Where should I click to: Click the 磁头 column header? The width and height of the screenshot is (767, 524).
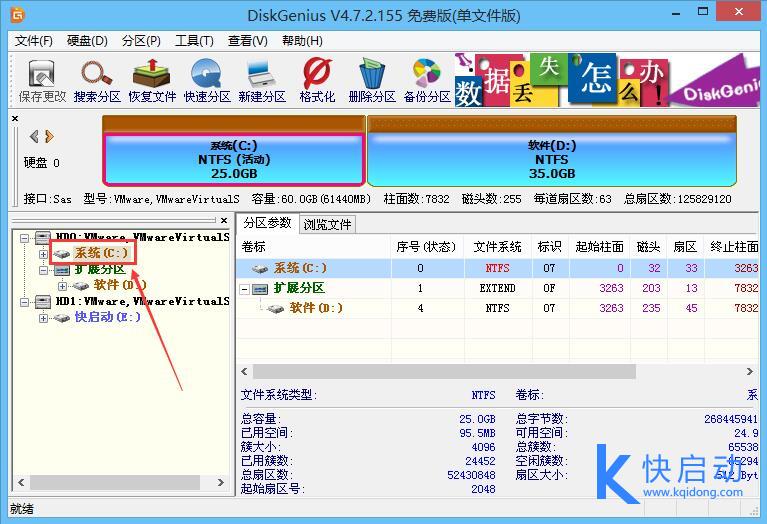tap(649, 247)
